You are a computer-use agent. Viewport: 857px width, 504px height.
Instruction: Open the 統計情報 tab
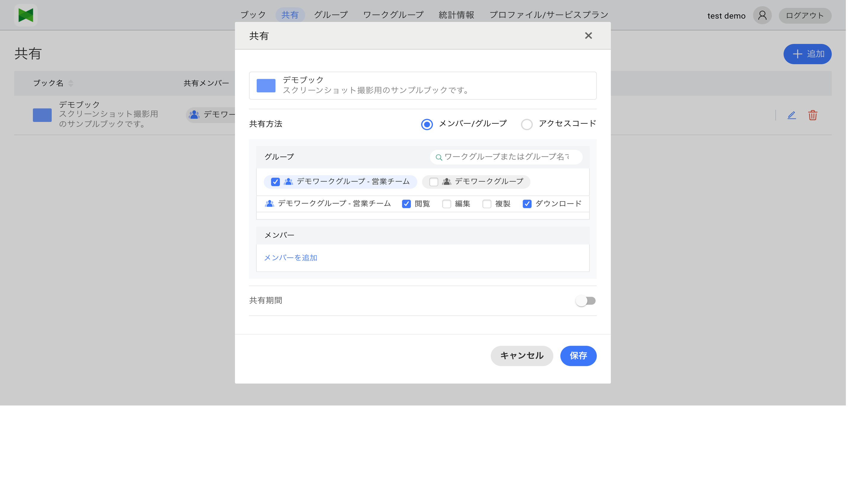point(456,15)
